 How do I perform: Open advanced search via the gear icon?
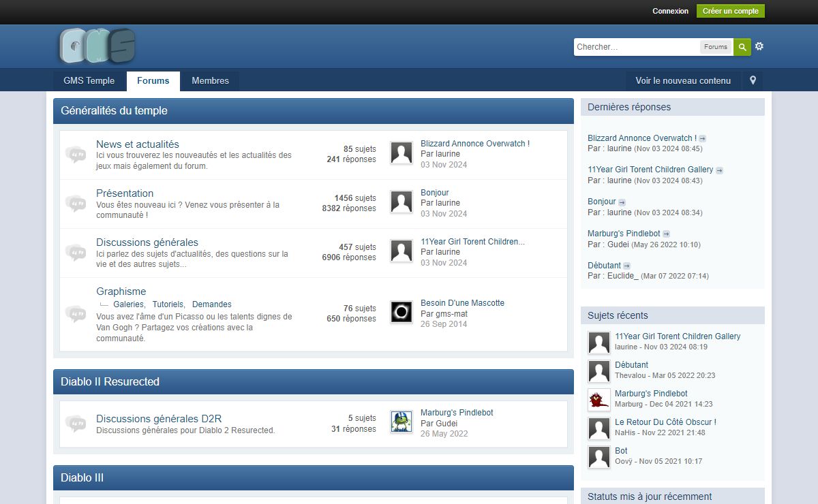[759, 46]
